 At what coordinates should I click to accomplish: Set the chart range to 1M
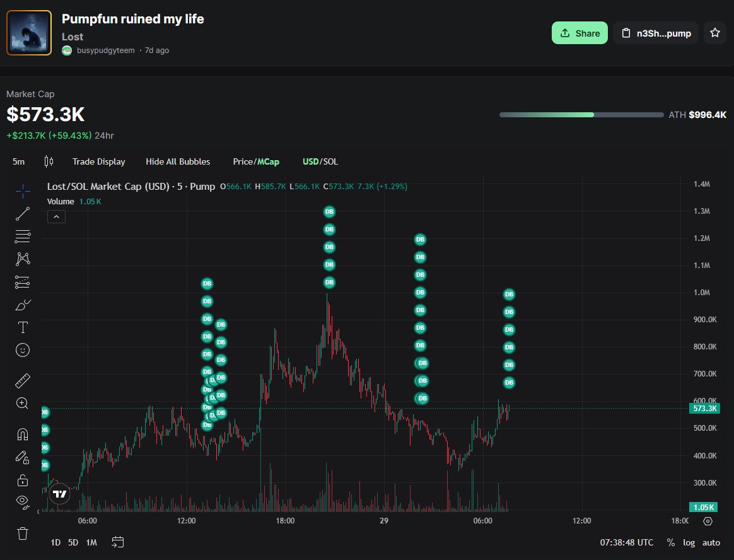click(x=91, y=542)
